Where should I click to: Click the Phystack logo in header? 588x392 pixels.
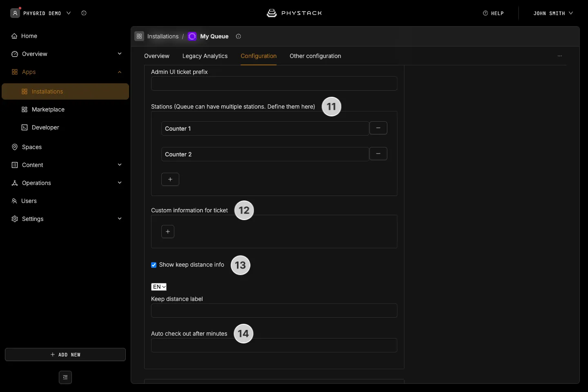click(294, 13)
